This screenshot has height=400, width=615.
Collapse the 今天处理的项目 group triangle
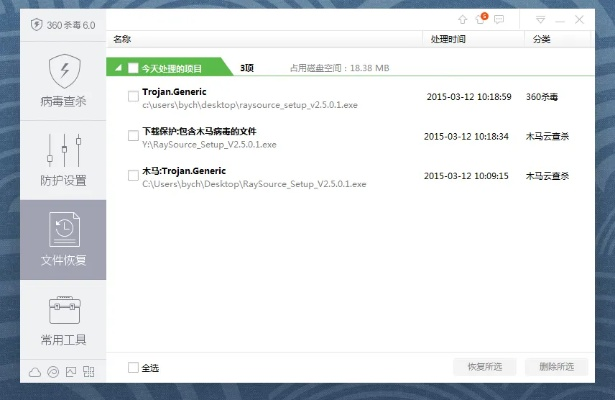click(118, 68)
